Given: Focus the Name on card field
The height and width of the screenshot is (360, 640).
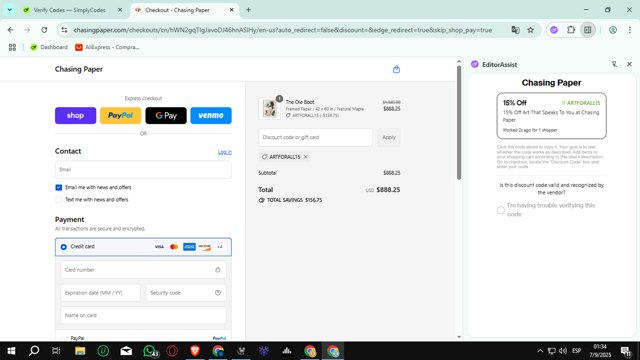Looking at the screenshot, I should [x=143, y=315].
